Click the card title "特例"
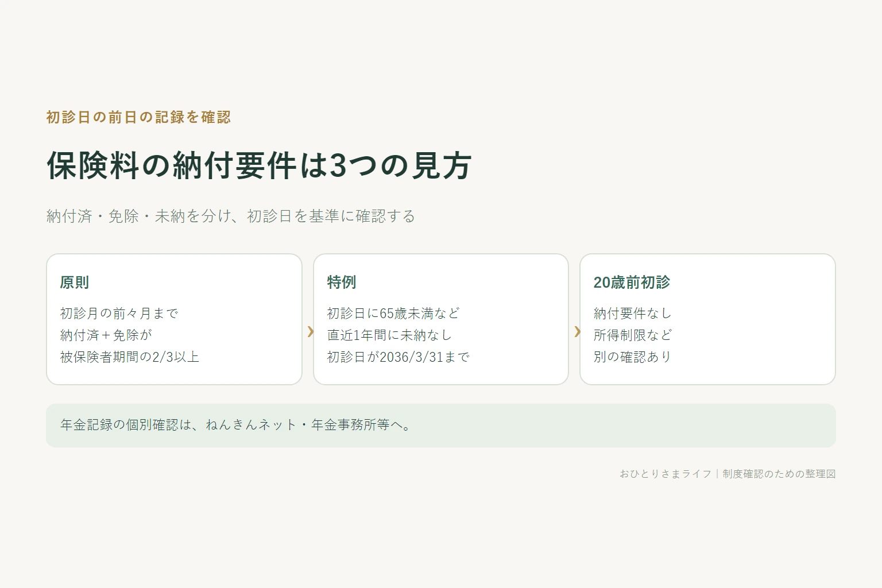The image size is (882, 588). 342,283
